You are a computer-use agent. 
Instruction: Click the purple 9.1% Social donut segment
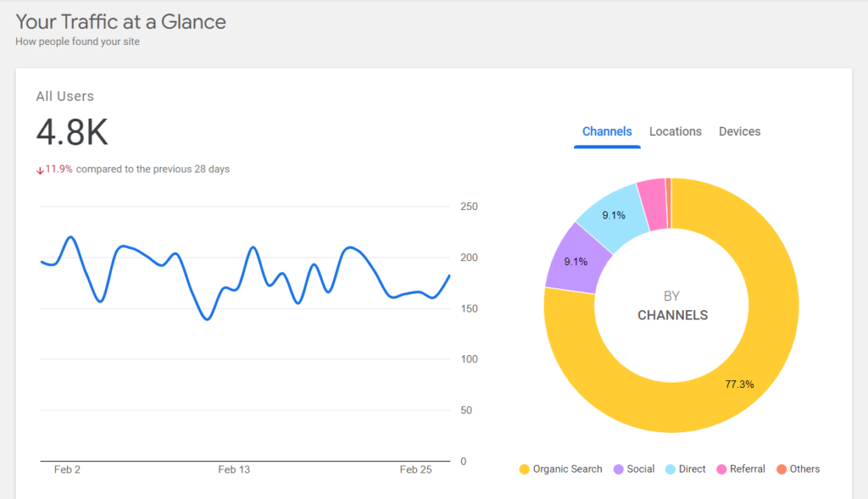pyautogui.click(x=576, y=261)
